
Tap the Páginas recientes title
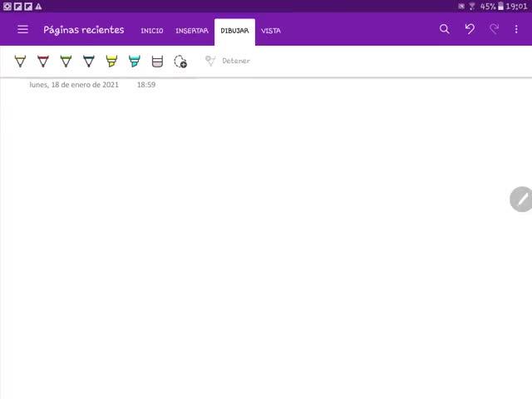tap(84, 30)
